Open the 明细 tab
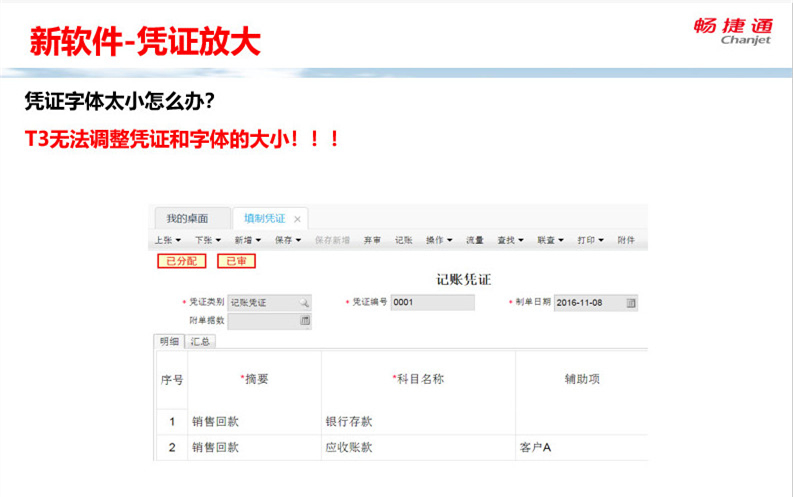The height and width of the screenshot is (497, 793). point(169,342)
